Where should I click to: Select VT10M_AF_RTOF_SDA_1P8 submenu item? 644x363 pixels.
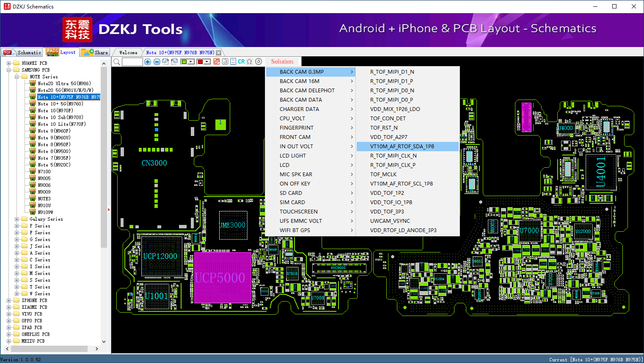click(x=408, y=147)
